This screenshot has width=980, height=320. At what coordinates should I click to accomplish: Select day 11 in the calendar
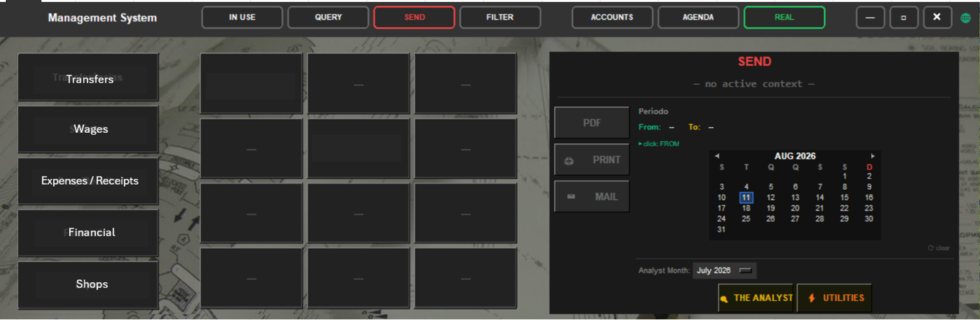[746, 198]
